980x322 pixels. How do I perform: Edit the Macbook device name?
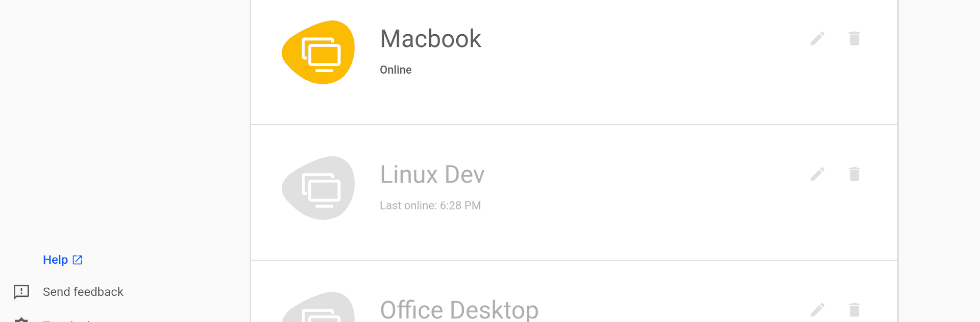818,38
